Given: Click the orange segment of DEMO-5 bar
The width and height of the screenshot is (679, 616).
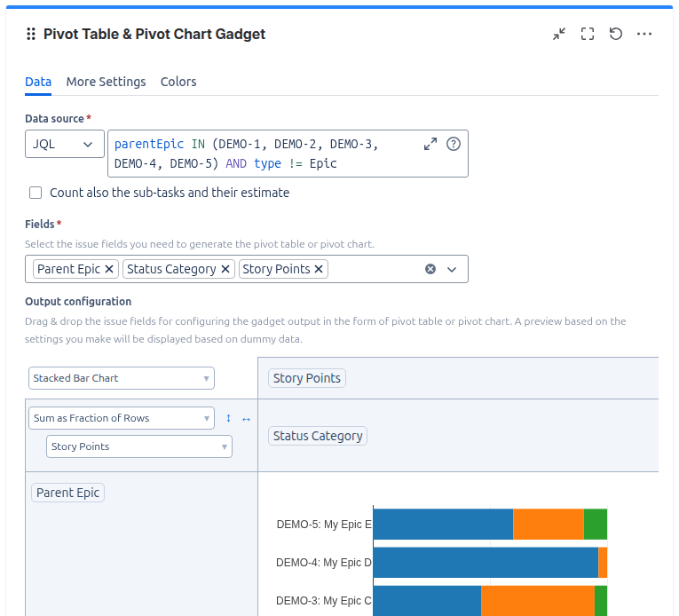Looking at the screenshot, I should pyautogui.click(x=549, y=525).
